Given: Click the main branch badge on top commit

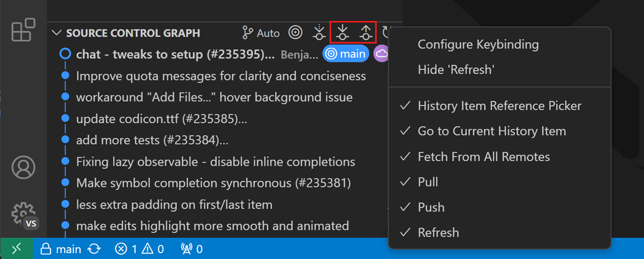Looking at the screenshot, I should (347, 54).
